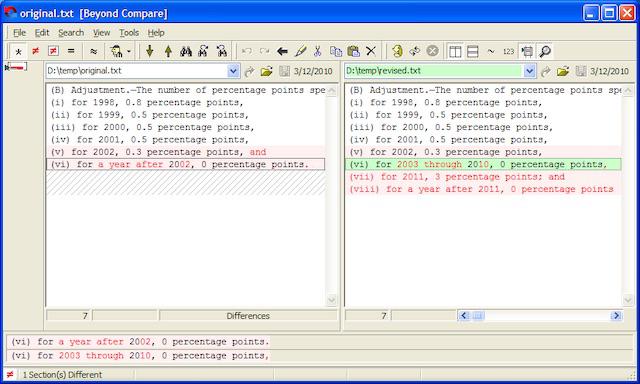
Task: Click left pane gray arrow icon beside path
Action: [249, 71]
